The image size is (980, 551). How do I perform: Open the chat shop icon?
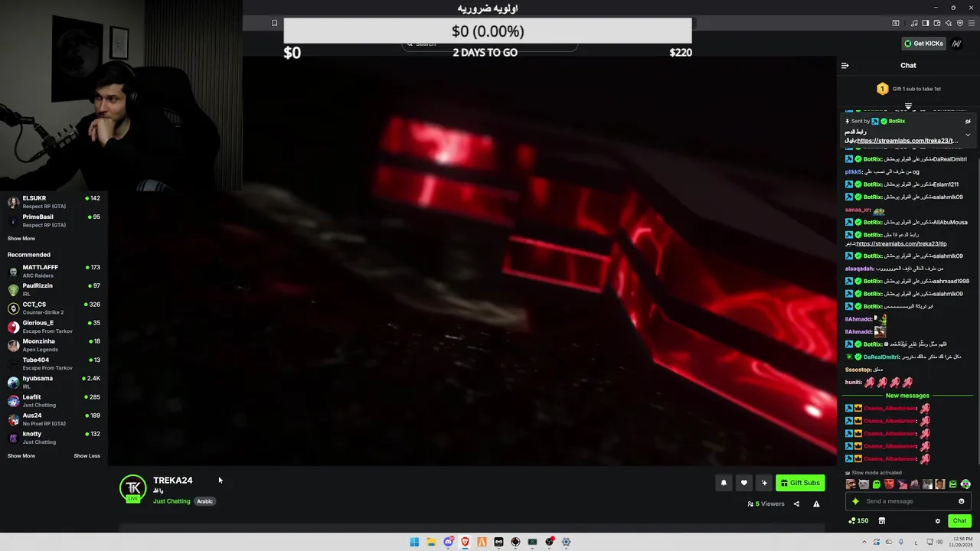coord(881,520)
